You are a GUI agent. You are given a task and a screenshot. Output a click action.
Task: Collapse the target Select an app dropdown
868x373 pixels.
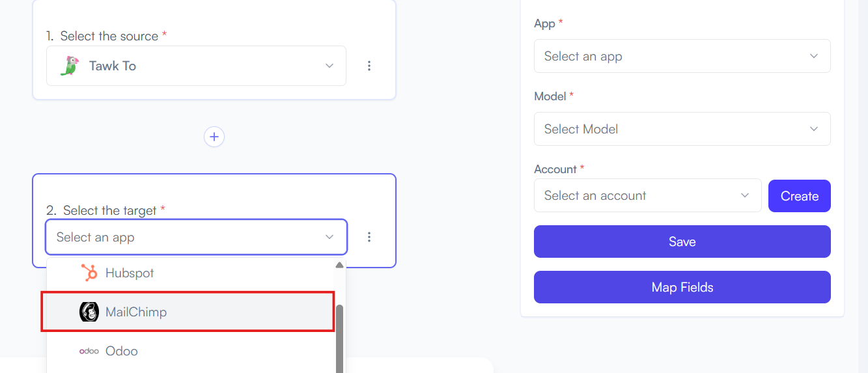(x=196, y=237)
